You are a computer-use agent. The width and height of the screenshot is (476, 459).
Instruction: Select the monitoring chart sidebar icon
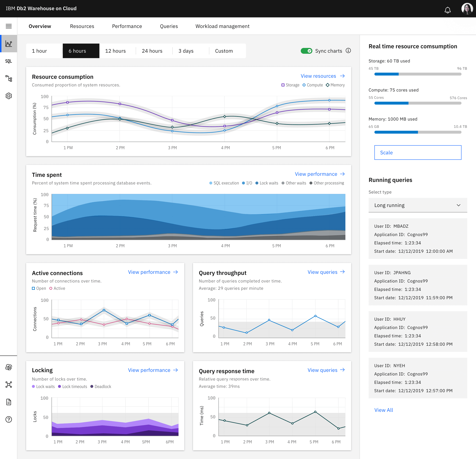[9, 44]
